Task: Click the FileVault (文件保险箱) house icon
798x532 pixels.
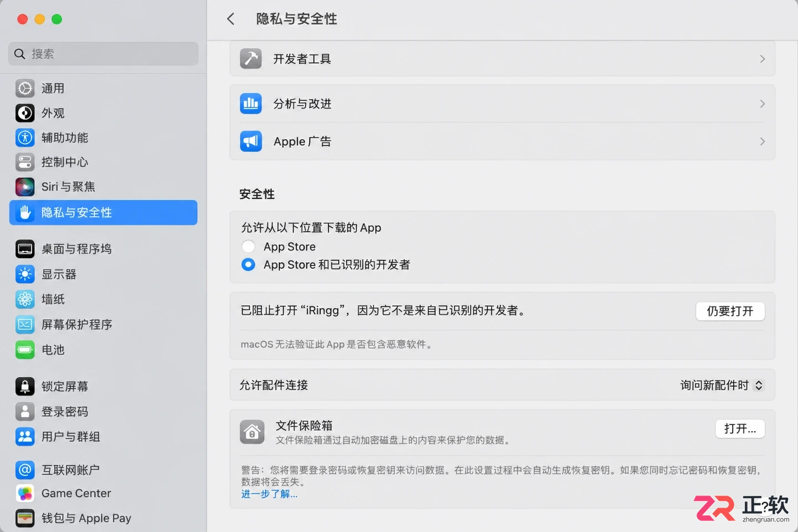Action: 252,432
